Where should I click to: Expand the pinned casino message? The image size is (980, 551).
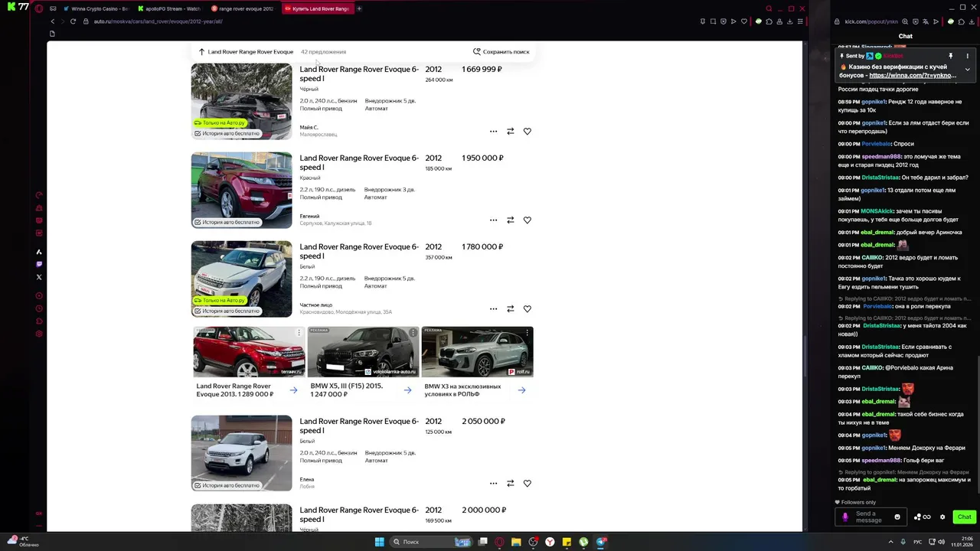[967, 70]
